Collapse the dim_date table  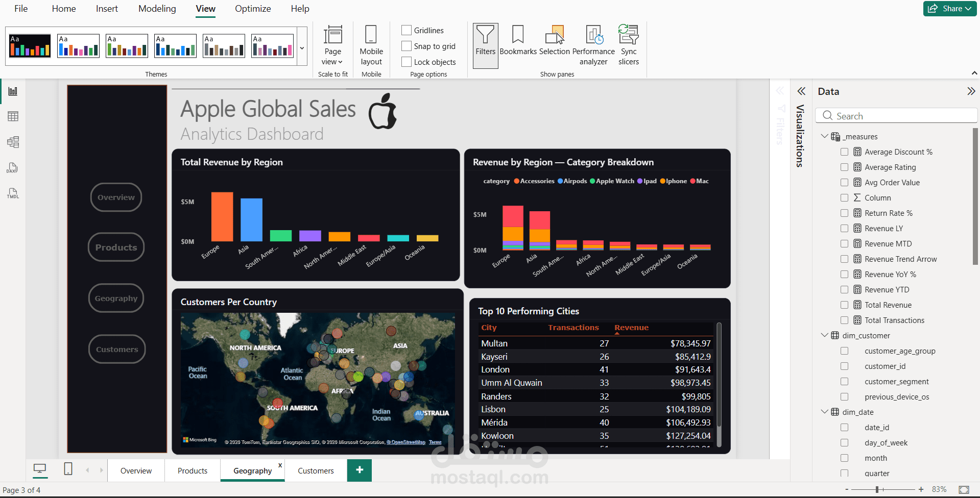click(x=824, y=412)
